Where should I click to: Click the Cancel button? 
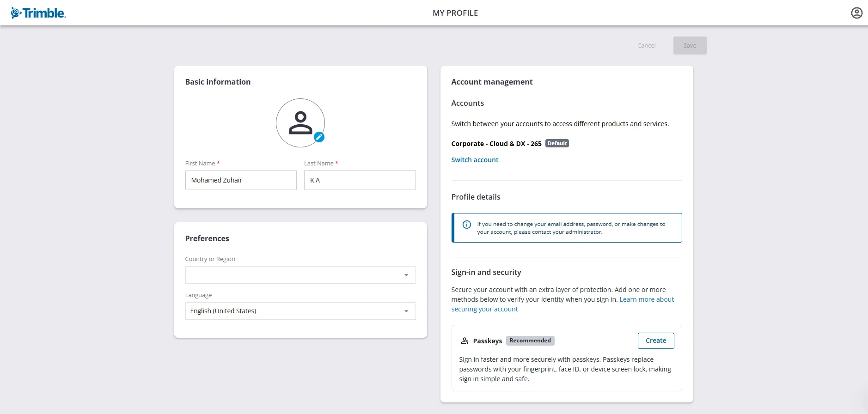click(646, 45)
